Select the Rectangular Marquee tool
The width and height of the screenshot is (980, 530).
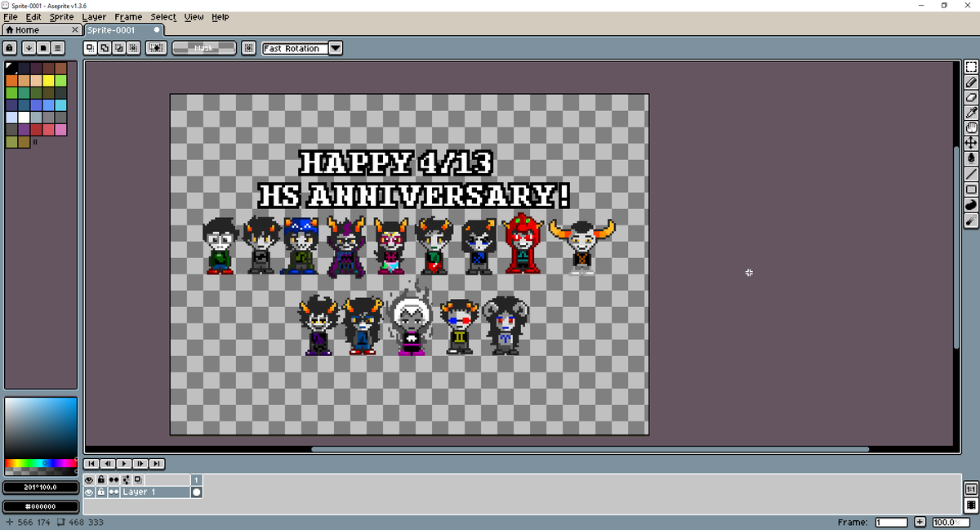[971, 68]
